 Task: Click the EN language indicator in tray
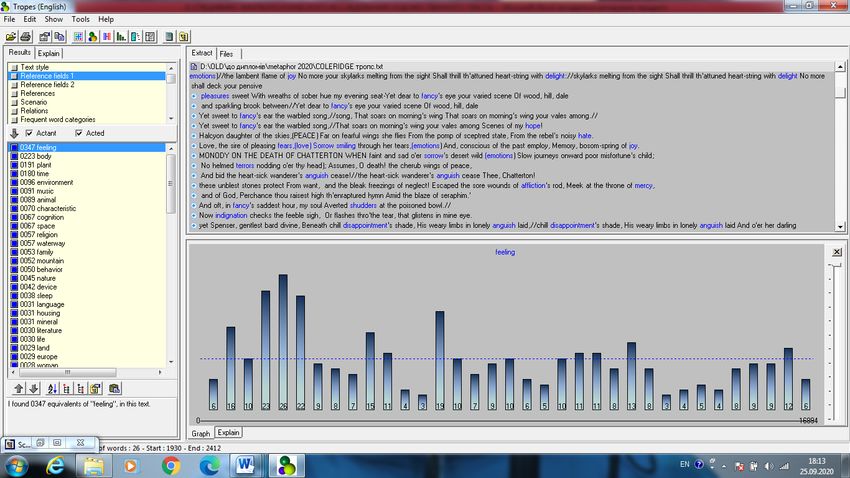685,464
